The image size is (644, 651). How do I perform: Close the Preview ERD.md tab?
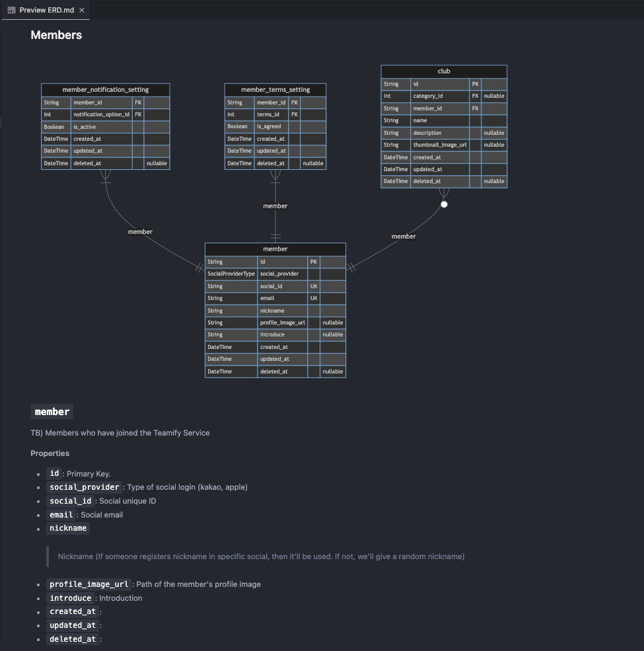(x=82, y=10)
